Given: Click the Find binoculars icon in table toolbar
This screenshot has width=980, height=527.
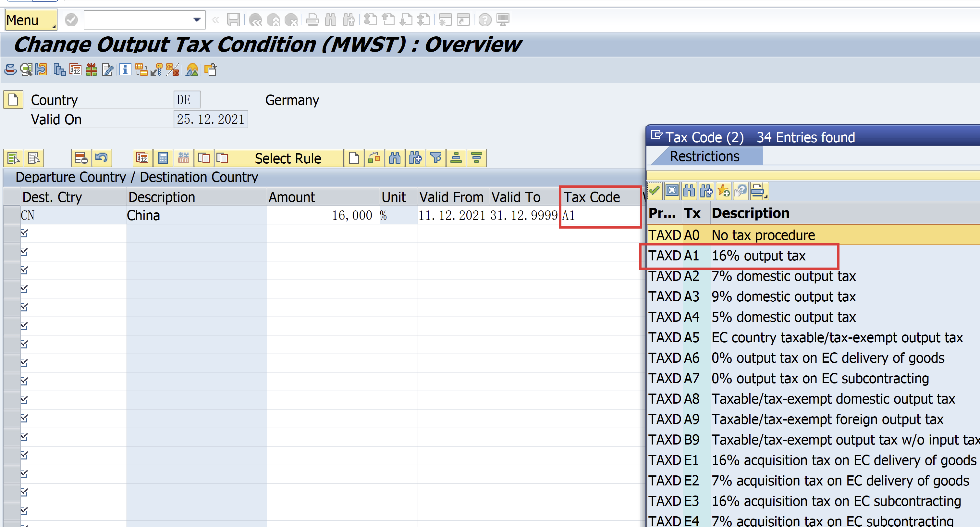Looking at the screenshot, I should [x=395, y=158].
